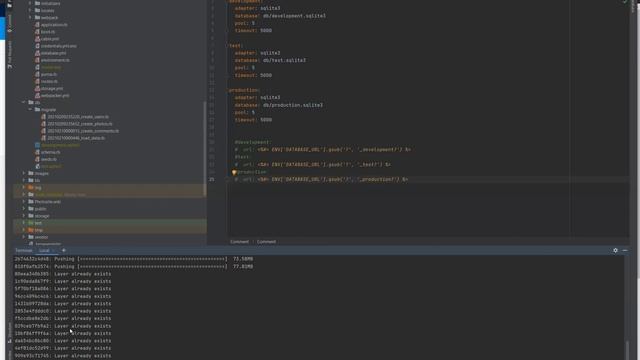
Task: Click the inspections checkmark at the editor's top right
Action: (625, 2)
